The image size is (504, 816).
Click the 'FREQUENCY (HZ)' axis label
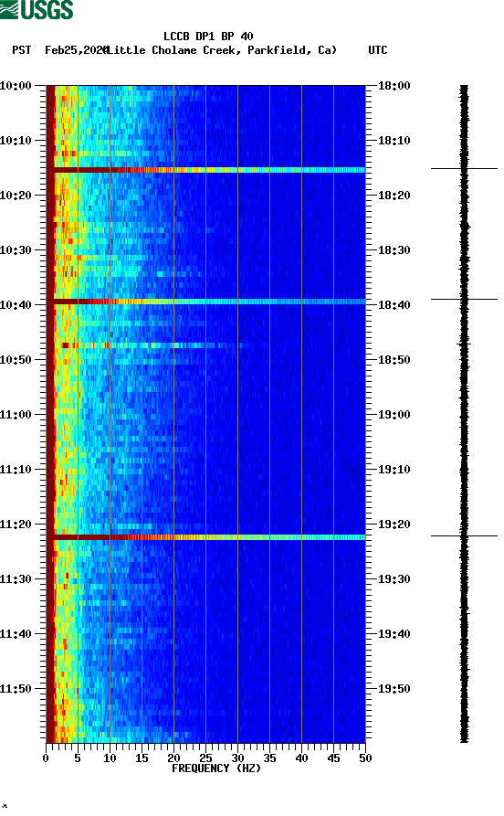click(x=215, y=768)
